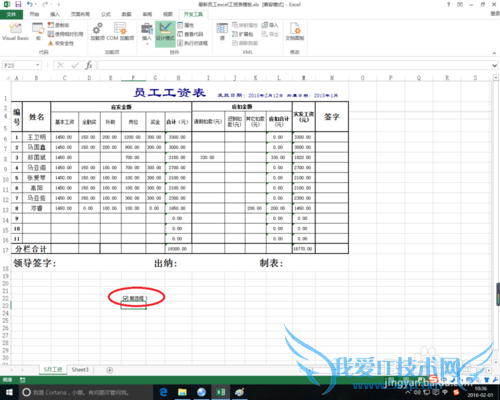The height and width of the screenshot is (400, 500).
Task: Select column N header
Action: [332, 78]
